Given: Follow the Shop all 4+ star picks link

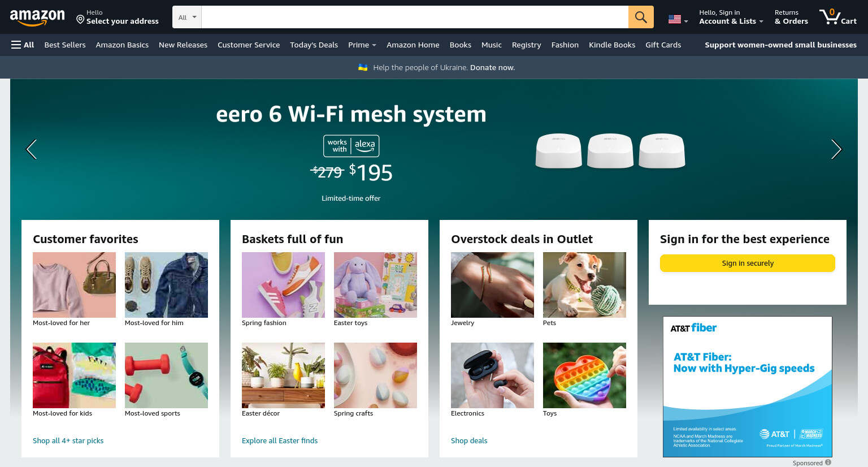Looking at the screenshot, I should tap(68, 440).
